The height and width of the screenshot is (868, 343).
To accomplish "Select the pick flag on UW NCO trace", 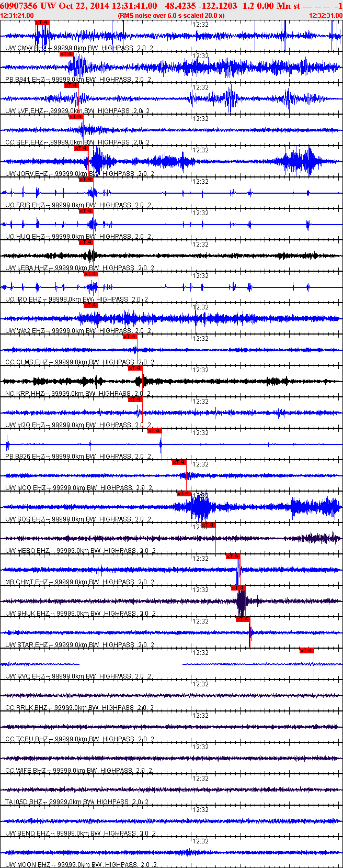I will click(179, 462).
